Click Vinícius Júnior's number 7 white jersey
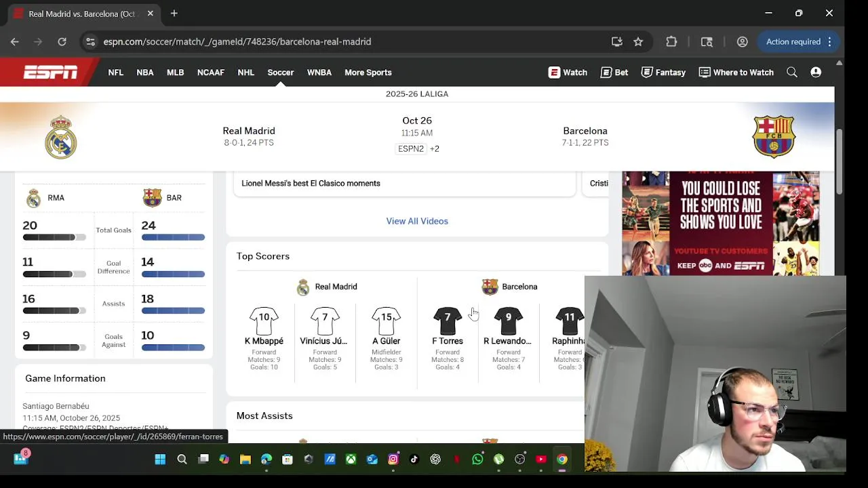 tap(325, 321)
